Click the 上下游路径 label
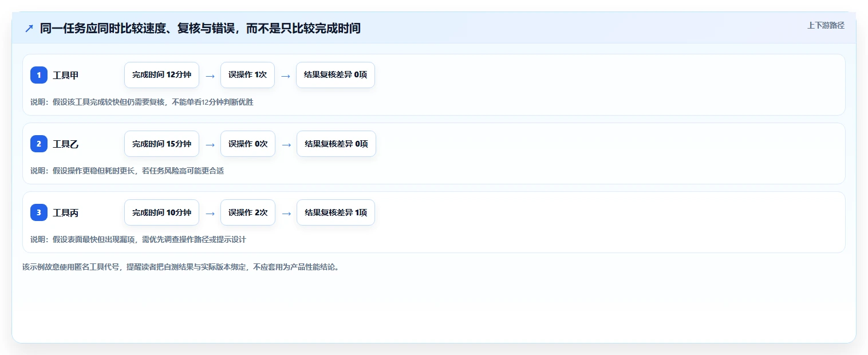 point(826,25)
